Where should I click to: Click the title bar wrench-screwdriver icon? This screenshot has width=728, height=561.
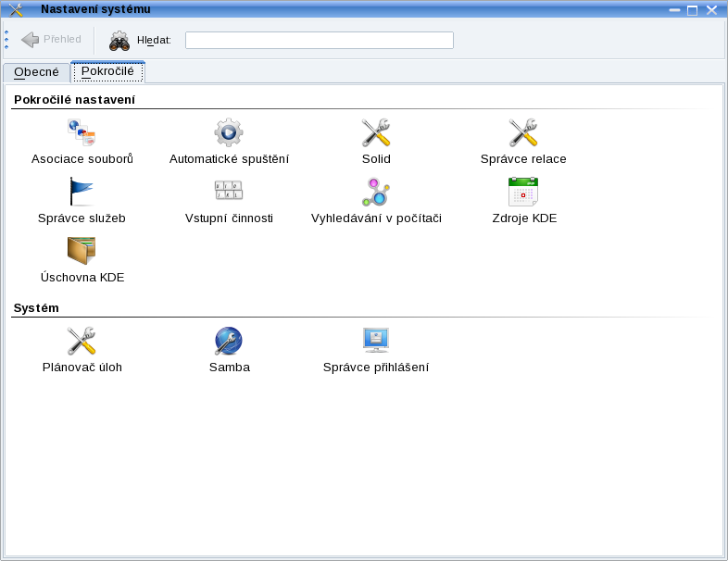tap(16, 9)
